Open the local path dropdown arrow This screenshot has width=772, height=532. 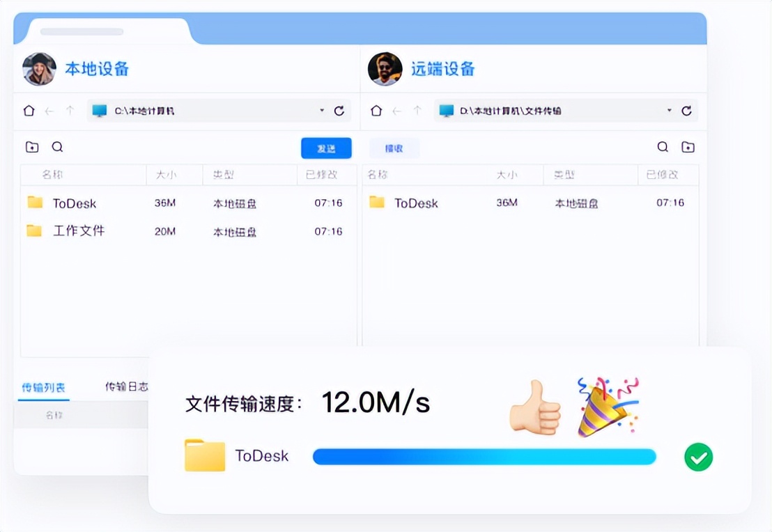coord(321,110)
